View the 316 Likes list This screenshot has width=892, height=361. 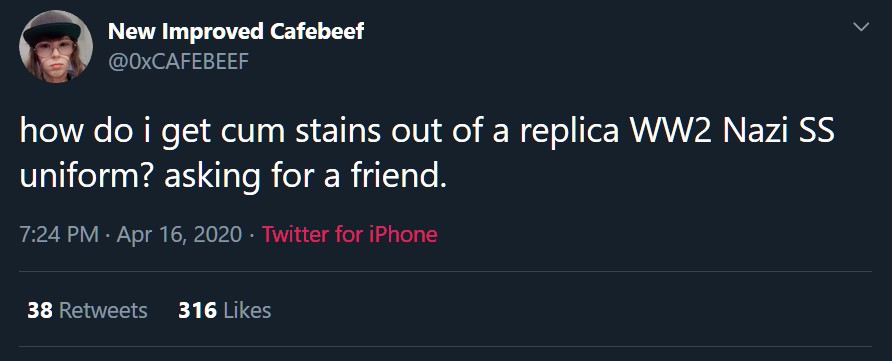[x=225, y=310]
